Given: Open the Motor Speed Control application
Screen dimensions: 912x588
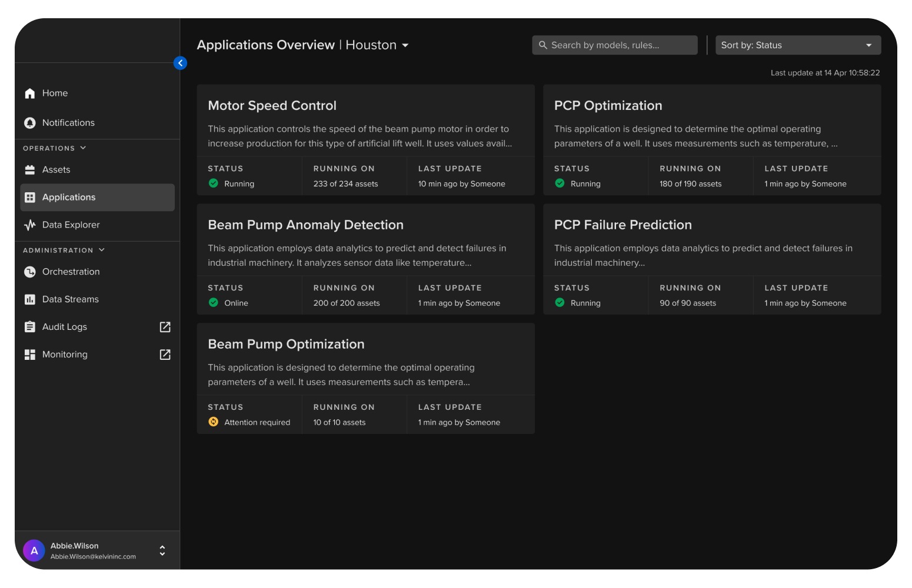Looking at the screenshot, I should (x=272, y=106).
